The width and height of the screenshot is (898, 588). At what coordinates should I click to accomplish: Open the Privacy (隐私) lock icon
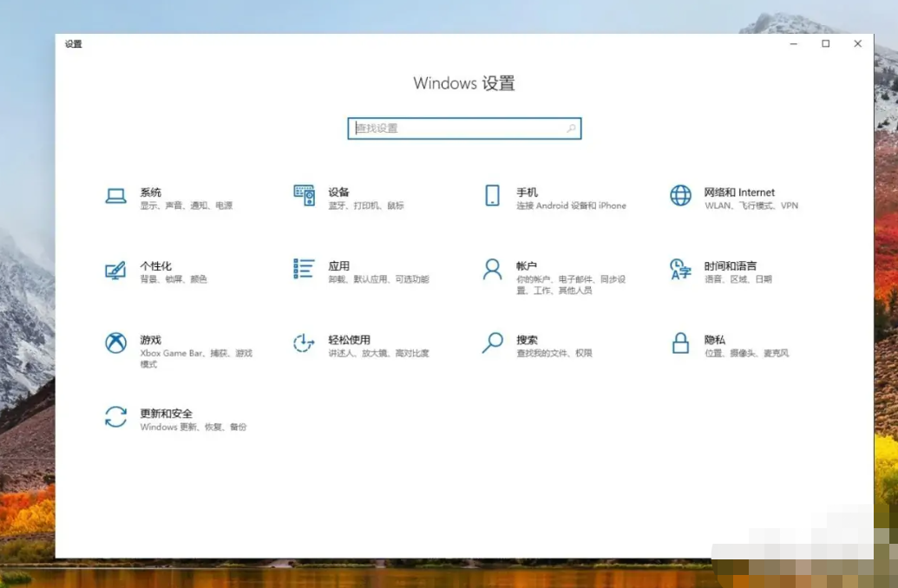pyautogui.click(x=680, y=343)
